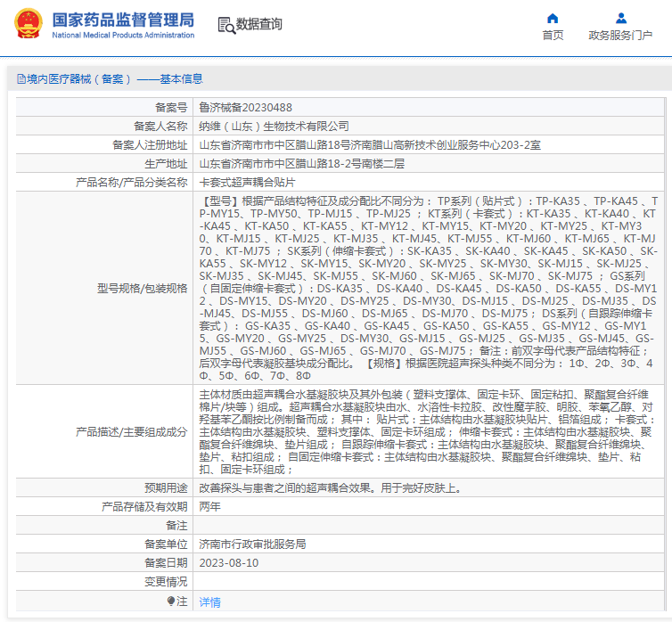
Task: Open the 数据查询 data query link
Action: click(x=258, y=24)
